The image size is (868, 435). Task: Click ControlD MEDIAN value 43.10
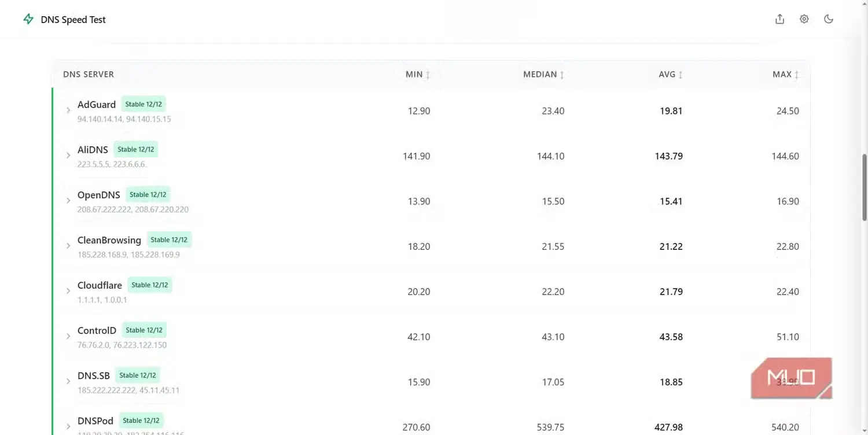pyautogui.click(x=553, y=337)
